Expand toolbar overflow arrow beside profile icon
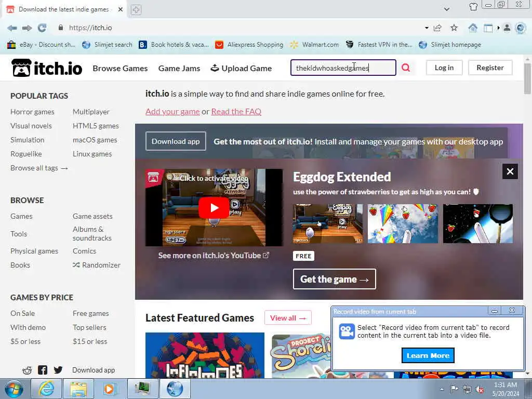Screen dimensions: 532x399 click(x=498, y=28)
